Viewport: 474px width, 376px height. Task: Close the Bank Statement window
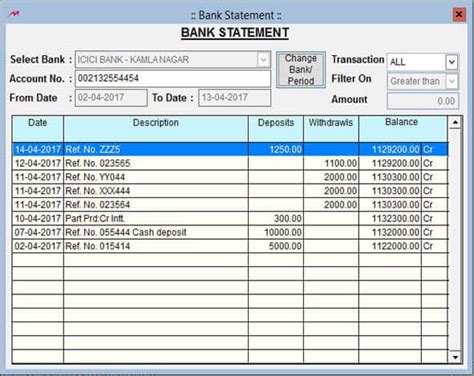pyautogui.click(x=459, y=14)
